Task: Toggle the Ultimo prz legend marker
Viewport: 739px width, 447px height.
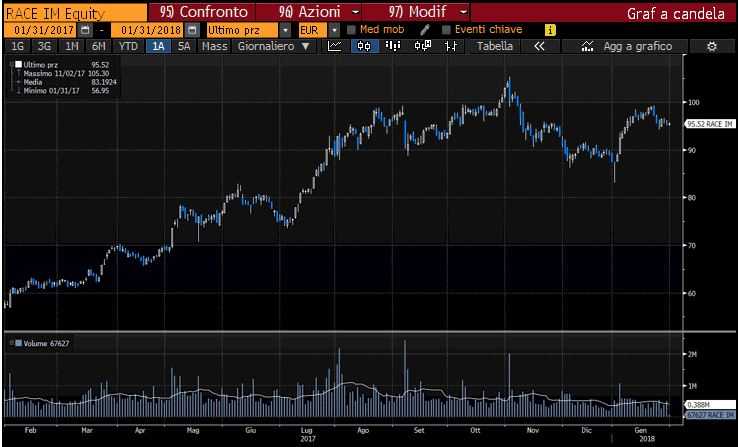Action: click(18, 65)
